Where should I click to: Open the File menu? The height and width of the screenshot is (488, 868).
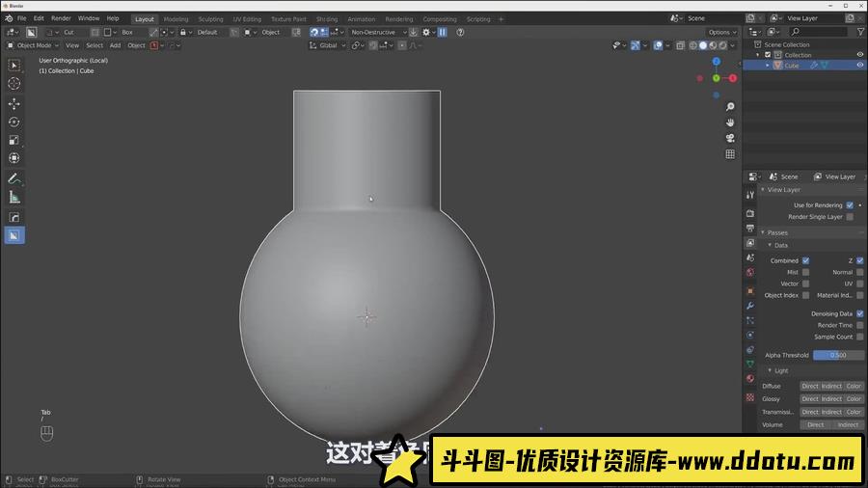tap(21, 19)
